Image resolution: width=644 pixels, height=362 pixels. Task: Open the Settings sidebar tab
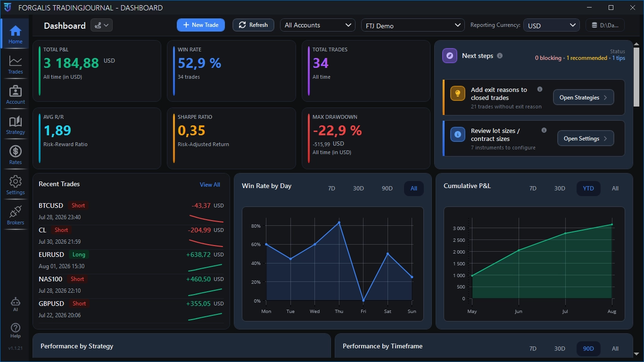point(15,185)
